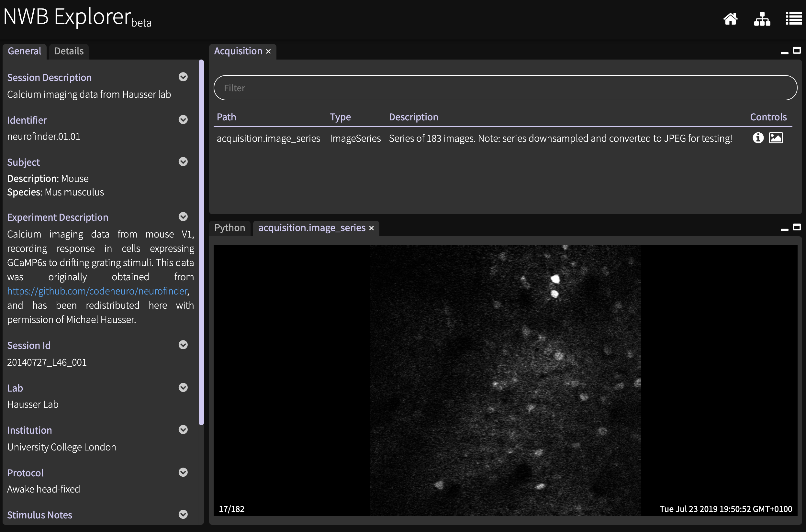
Task: Click the calcium imaging frame viewer
Action: click(x=505, y=380)
